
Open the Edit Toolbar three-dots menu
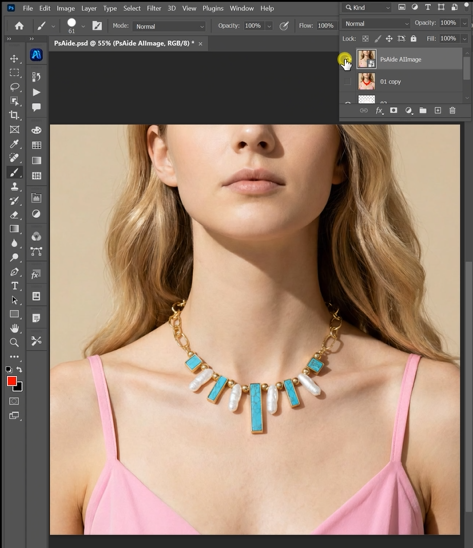tap(14, 357)
